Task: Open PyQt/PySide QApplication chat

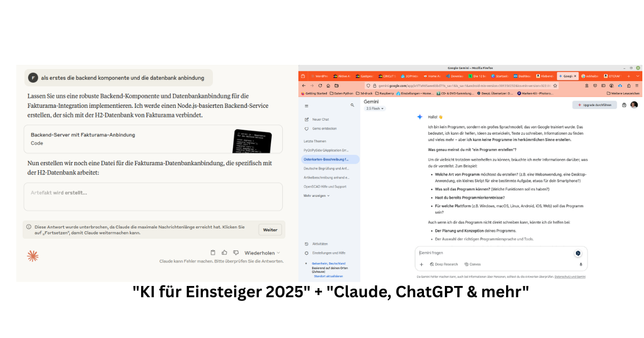Action: coord(326,150)
